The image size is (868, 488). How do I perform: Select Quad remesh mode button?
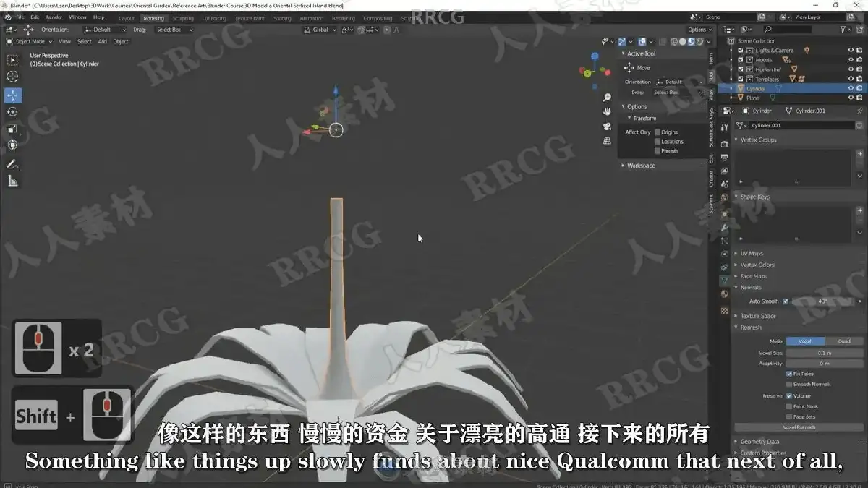[844, 341]
